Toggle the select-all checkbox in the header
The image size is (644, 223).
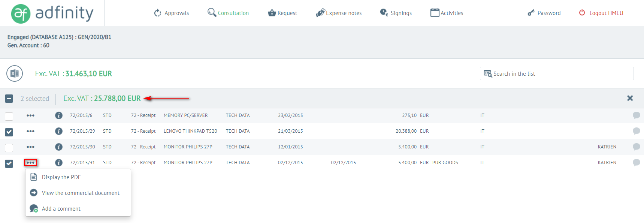click(9, 99)
